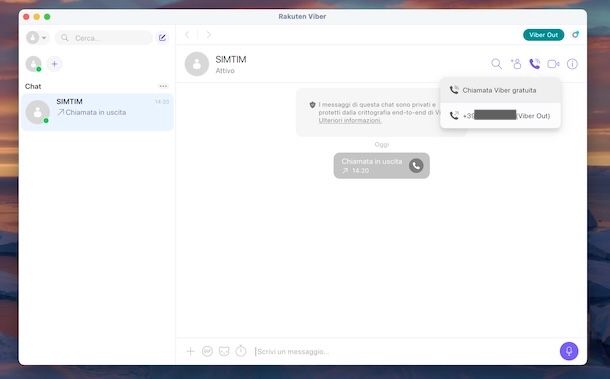This screenshot has width=610, height=379.
Task: Open the sticker picker icon
Action: tap(224, 351)
